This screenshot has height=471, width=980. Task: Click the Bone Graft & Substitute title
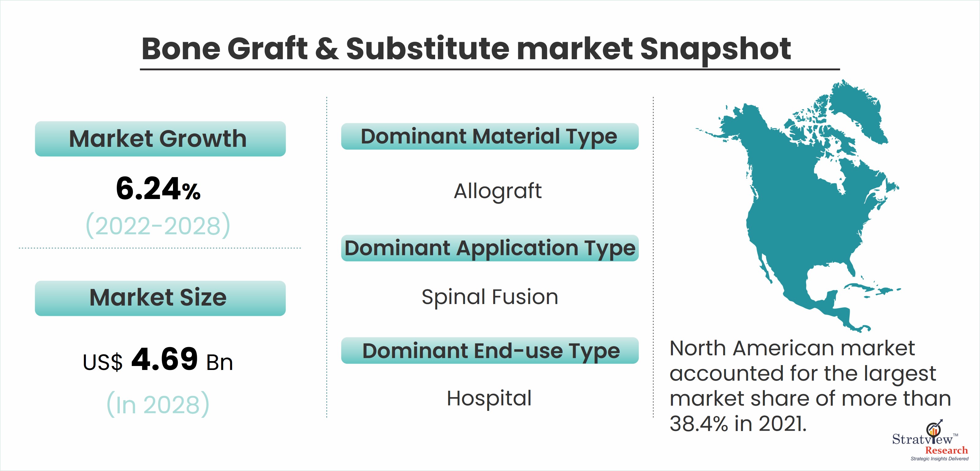coord(466,49)
